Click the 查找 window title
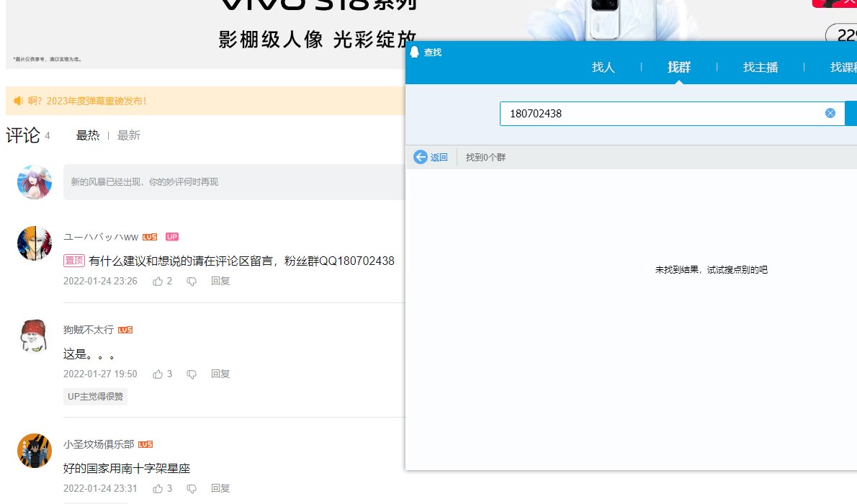The image size is (857, 504). [x=433, y=52]
